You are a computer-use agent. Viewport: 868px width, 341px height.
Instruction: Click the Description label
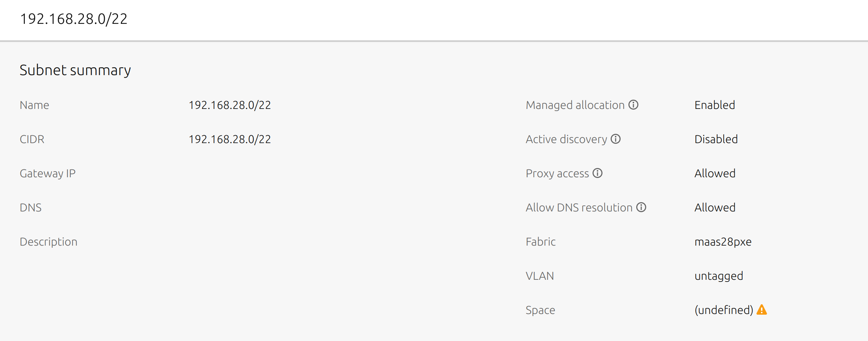pos(48,242)
